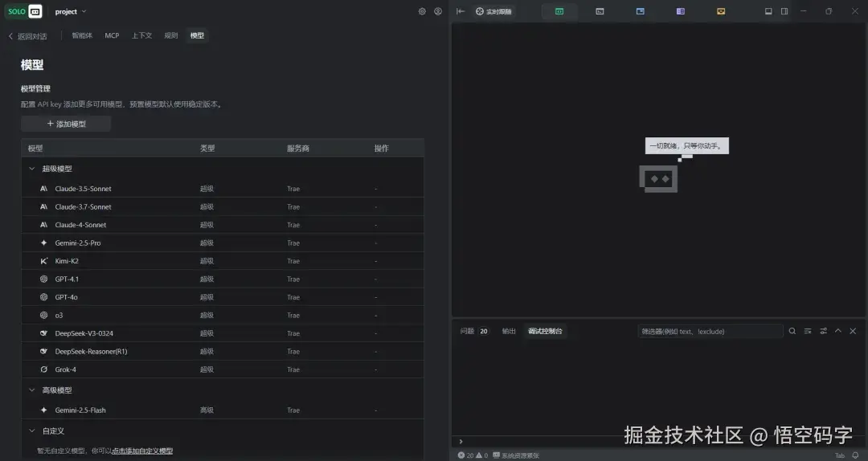The image size is (868, 461).
Task: Click the search icon beside the filter field
Action: [x=792, y=331]
